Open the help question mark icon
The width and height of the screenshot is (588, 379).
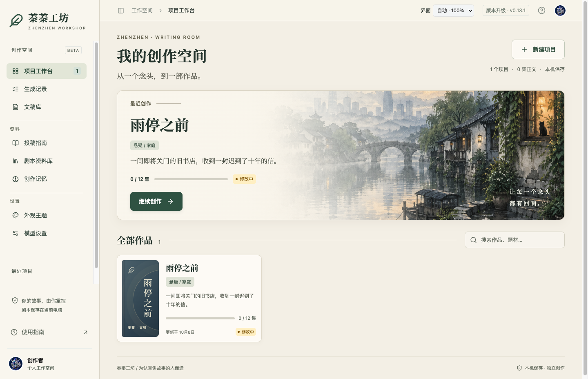click(x=541, y=11)
